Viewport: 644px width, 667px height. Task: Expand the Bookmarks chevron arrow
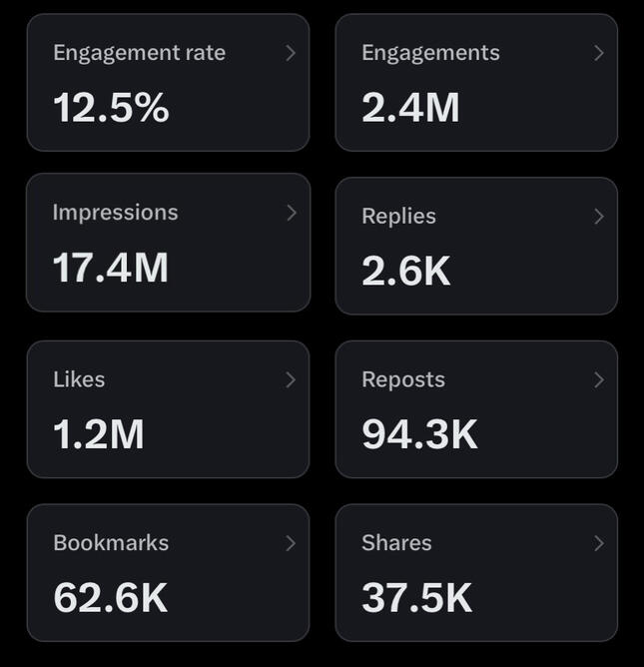tap(291, 543)
